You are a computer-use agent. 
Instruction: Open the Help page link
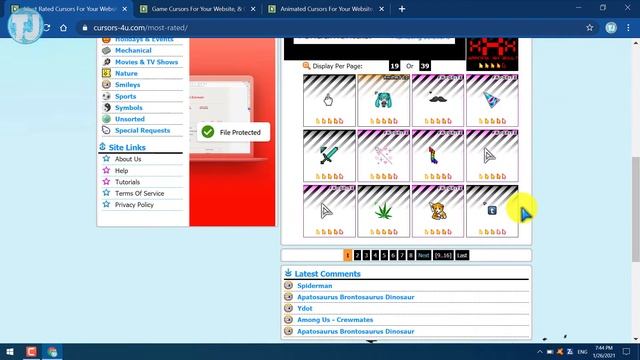click(121, 171)
